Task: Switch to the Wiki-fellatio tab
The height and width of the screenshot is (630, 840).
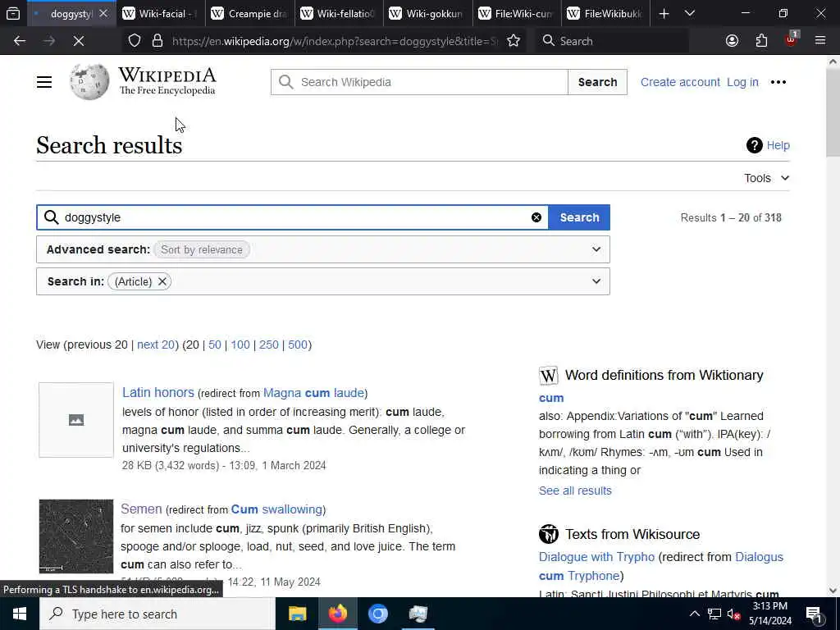Action: click(338, 14)
